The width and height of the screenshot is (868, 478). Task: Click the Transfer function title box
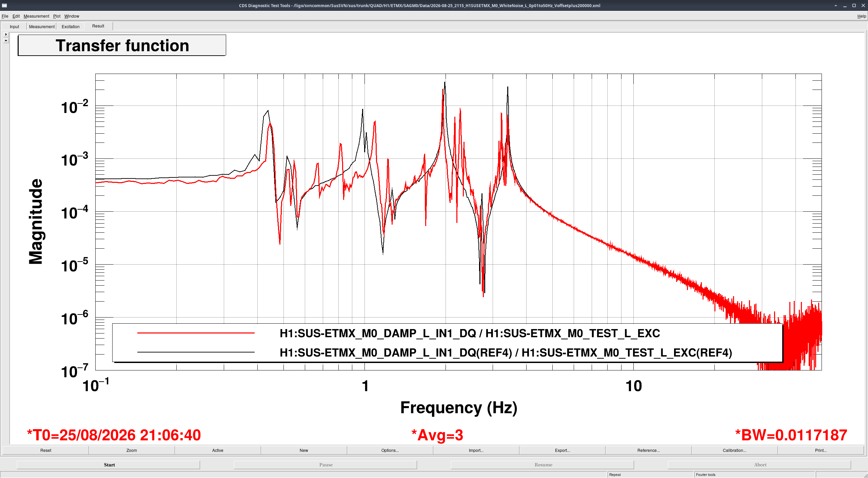(x=122, y=45)
